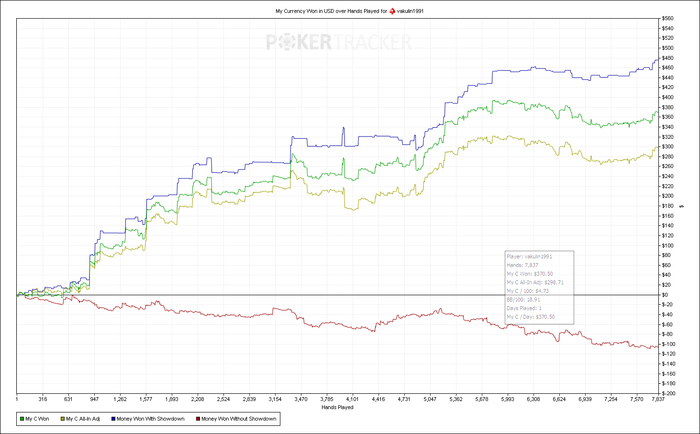
Task: Click y-axis label $300
Action: (668, 147)
